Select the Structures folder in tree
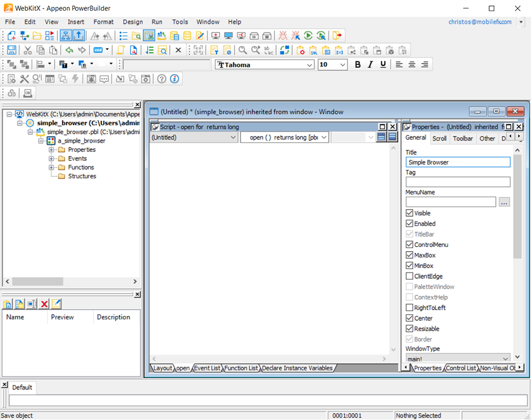Viewport: 531px width, 420px height. [82, 176]
